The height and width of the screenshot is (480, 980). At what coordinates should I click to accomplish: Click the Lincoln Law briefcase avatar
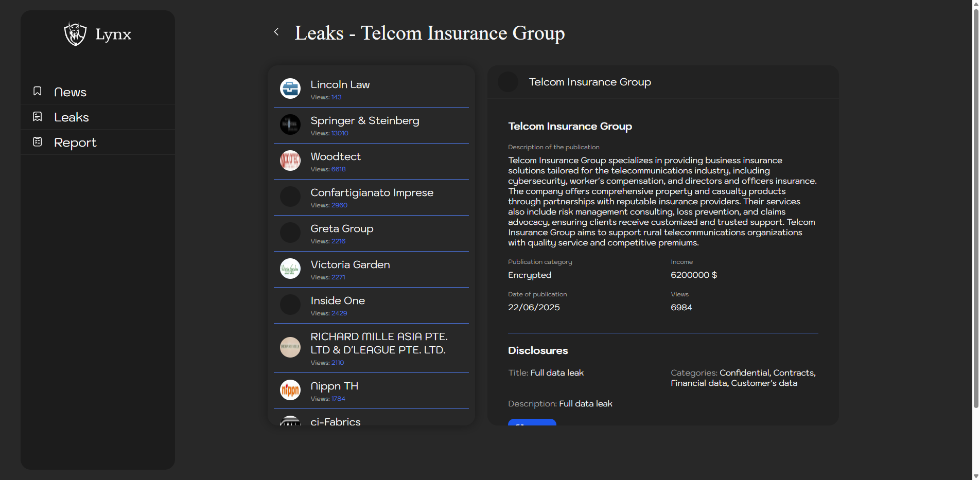pyautogui.click(x=290, y=88)
